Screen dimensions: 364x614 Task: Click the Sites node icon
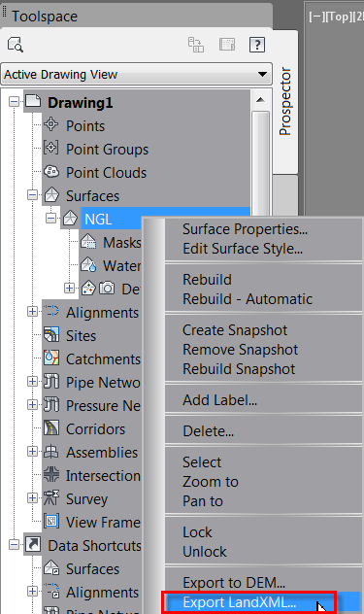(51, 334)
